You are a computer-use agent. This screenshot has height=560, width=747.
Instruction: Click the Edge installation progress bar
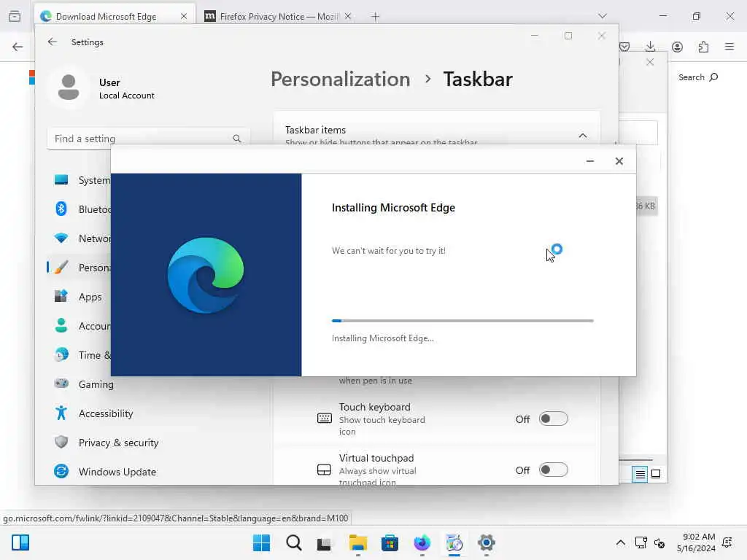[462, 321]
